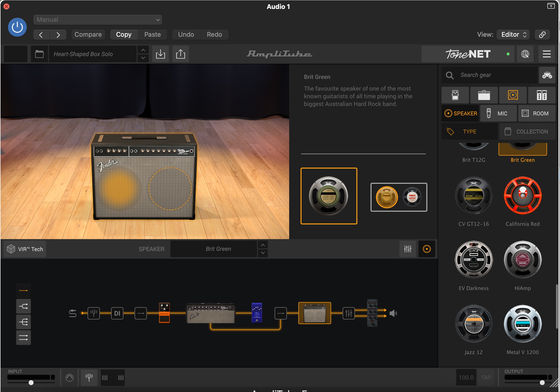
Task: Open the Custom Shop cart icon
Action: click(x=547, y=75)
